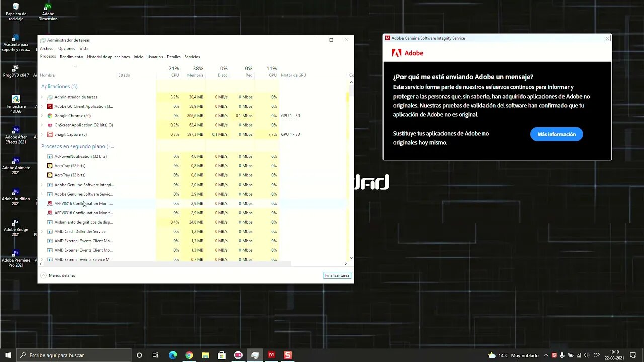Click the Más información button in Adobe dialog
Image resolution: width=644 pixels, height=362 pixels.
tap(556, 134)
